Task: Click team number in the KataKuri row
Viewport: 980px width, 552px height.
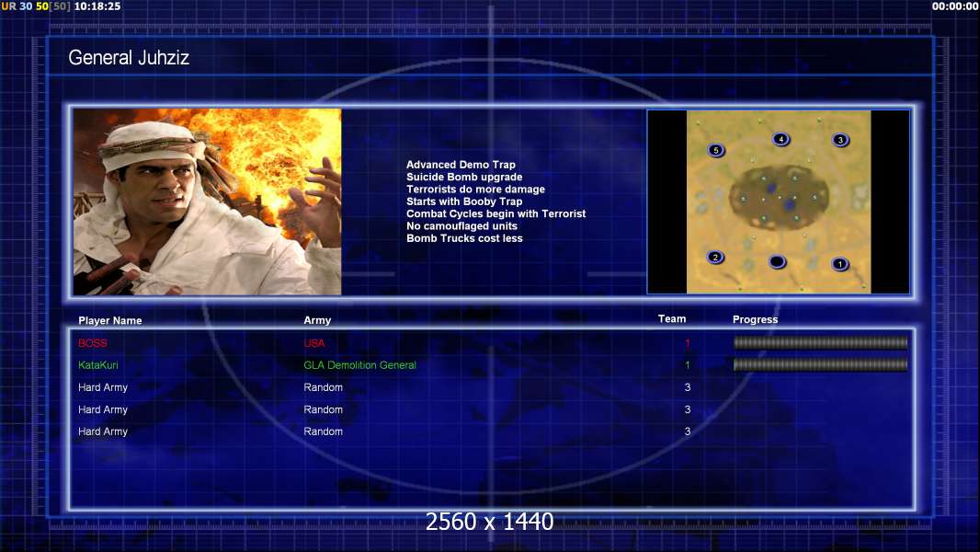Action: [688, 365]
